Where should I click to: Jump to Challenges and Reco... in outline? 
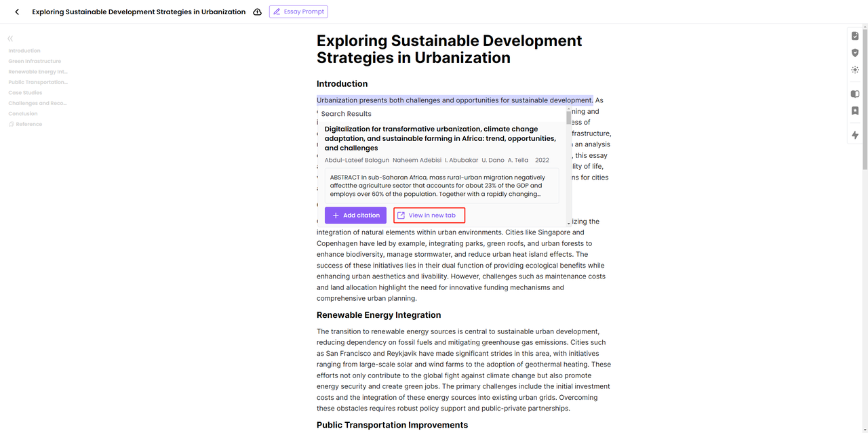(37, 103)
